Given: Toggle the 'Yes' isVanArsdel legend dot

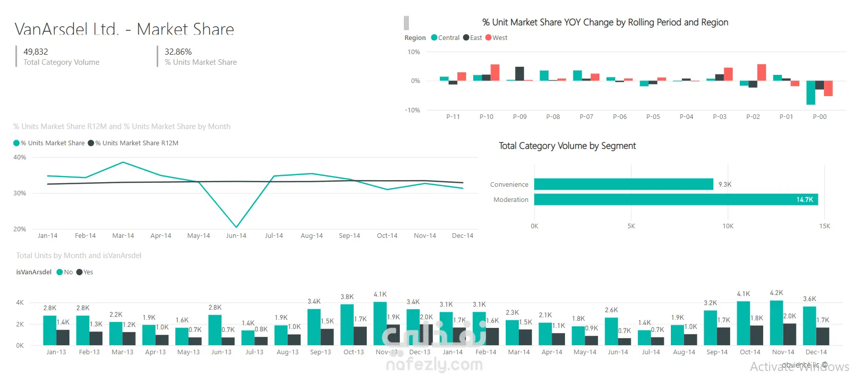Looking at the screenshot, I should click(79, 272).
